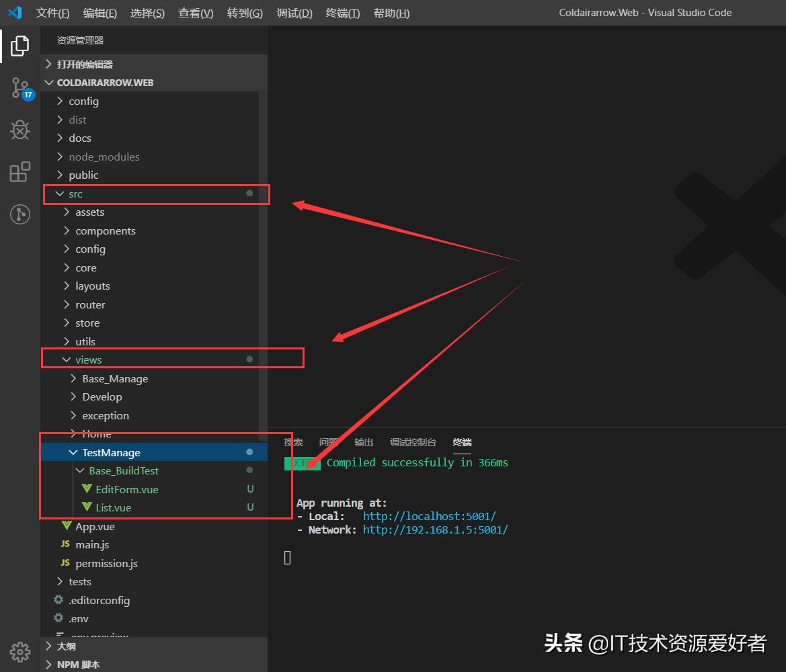This screenshot has height=672, width=786.
Task: Expand the Base_Manage folder
Action: [114, 378]
